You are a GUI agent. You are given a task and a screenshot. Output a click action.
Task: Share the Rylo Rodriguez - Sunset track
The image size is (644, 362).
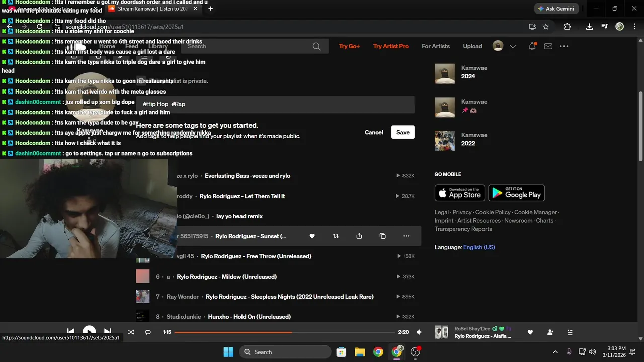[359, 236]
